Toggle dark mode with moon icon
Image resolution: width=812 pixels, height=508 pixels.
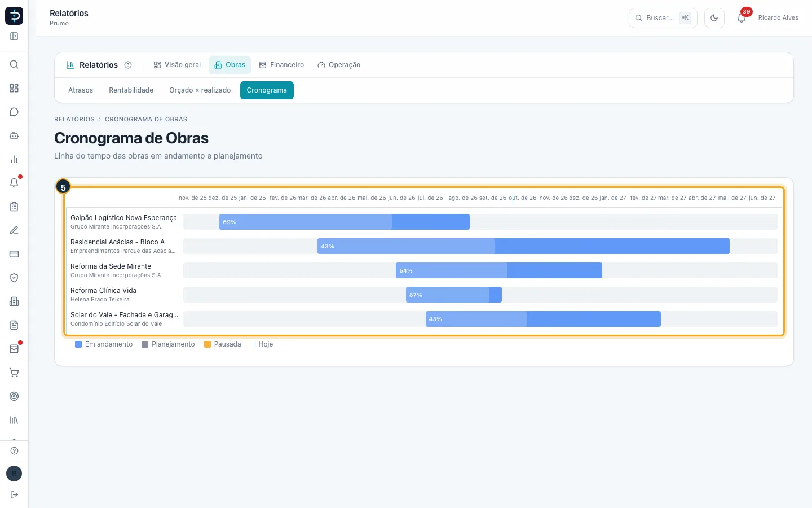tap(714, 18)
